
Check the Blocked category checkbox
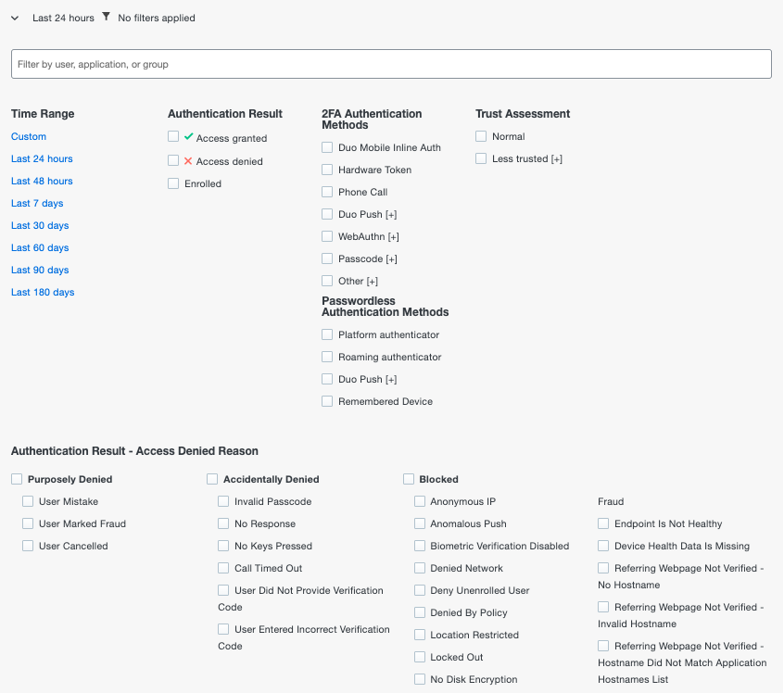click(409, 479)
